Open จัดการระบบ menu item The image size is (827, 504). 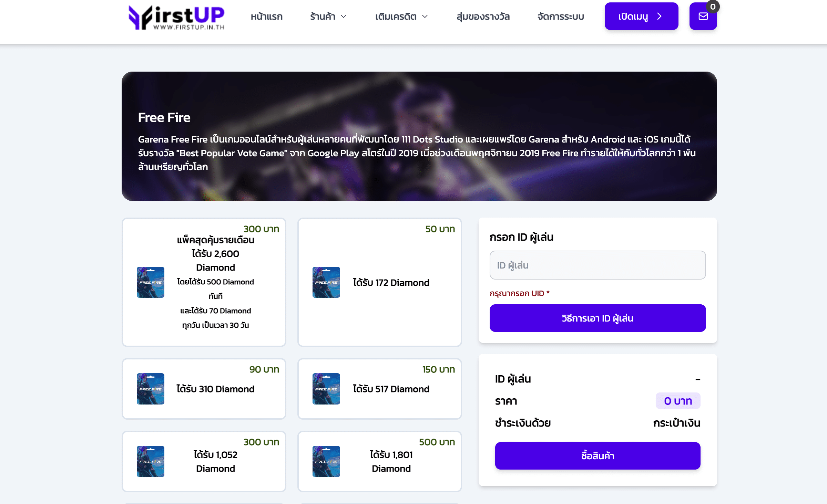tap(561, 17)
